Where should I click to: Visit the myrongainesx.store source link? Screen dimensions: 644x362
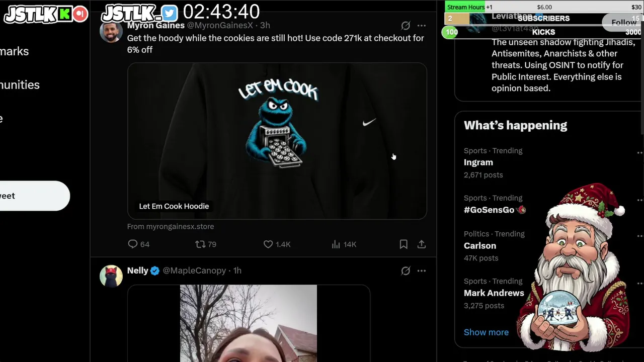click(171, 227)
